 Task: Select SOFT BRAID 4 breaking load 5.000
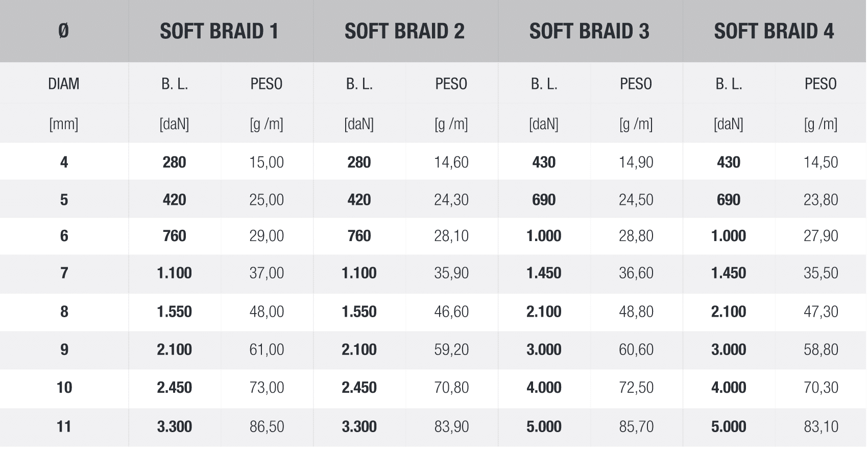pyautogui.click(x=729, y=426)
